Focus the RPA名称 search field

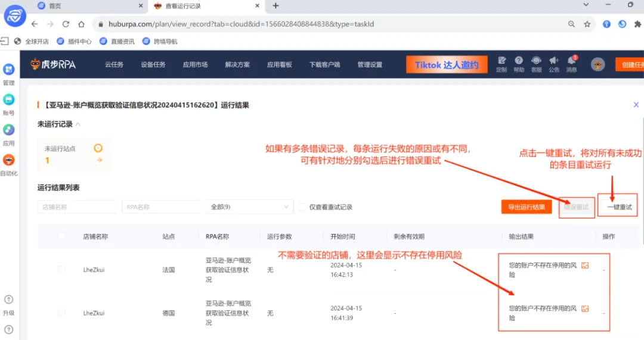[x=161, y=207]
